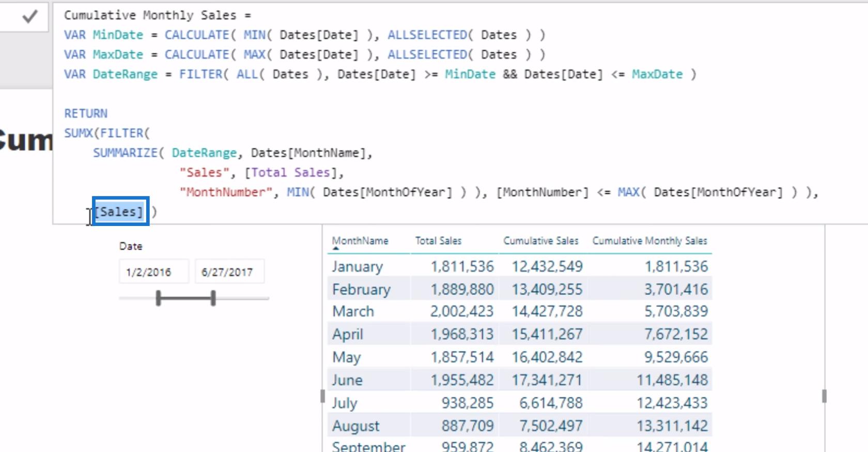Select the May row label
This screenshot has width=868, height=452.
pos(346,357)
